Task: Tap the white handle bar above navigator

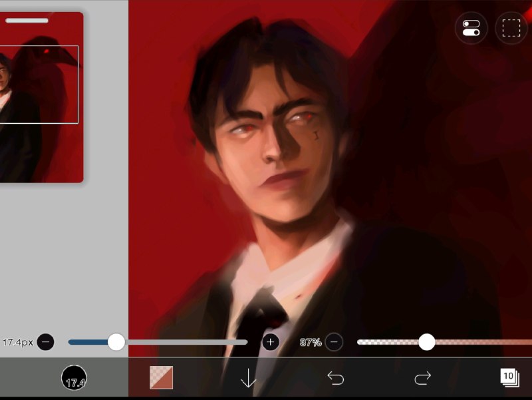Action: click(27, 21)
